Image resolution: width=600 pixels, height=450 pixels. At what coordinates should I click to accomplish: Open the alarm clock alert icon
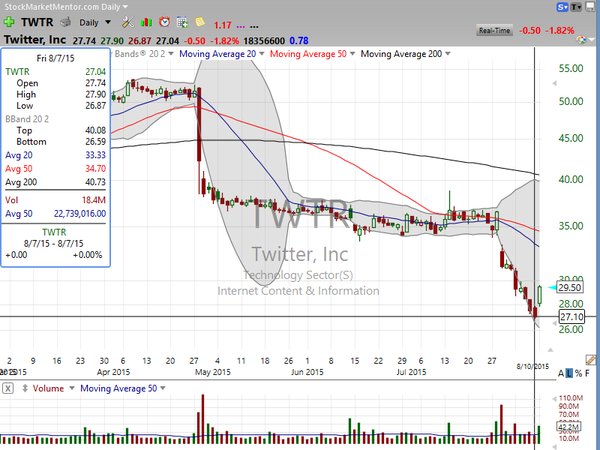tap(165, 22)
